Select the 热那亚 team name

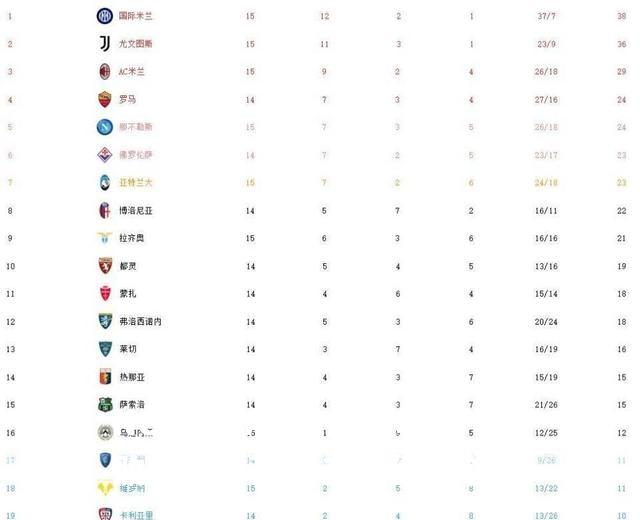click(132, 377)
